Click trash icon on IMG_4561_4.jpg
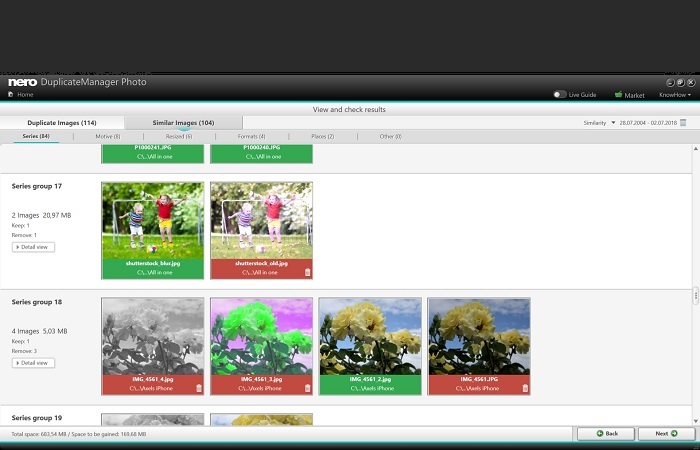The image size is (700, 450). point(198,388)
